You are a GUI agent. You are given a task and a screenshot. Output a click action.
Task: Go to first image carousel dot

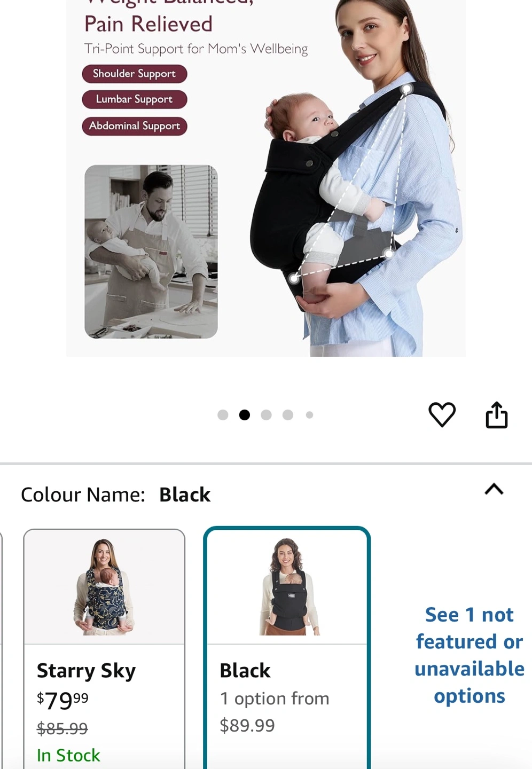223,415
